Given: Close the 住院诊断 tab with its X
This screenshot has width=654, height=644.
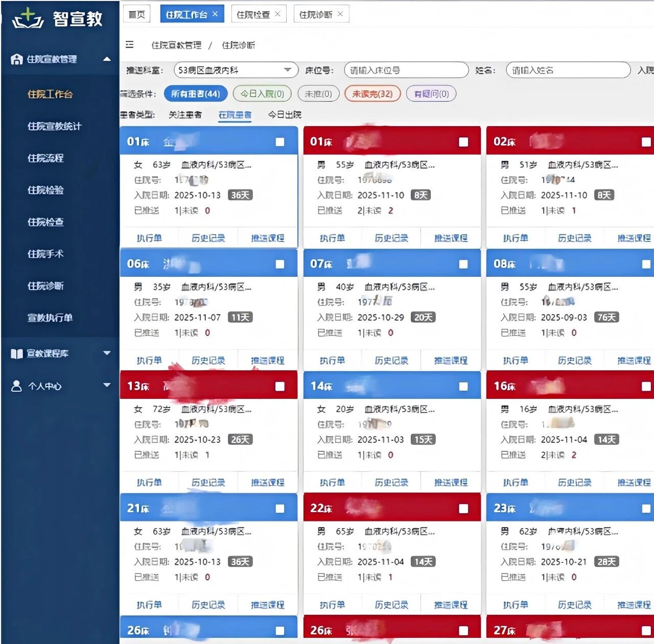Looking at the screenshot, I should (x=340, y=14).
